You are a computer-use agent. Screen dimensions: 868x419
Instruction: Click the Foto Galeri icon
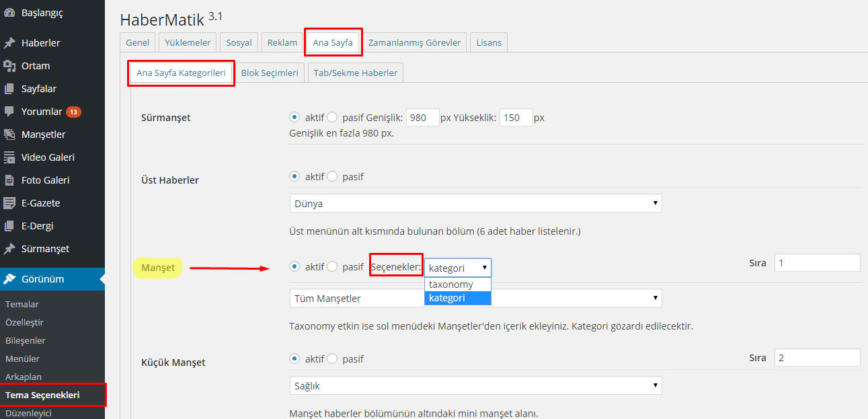[9, 180]
